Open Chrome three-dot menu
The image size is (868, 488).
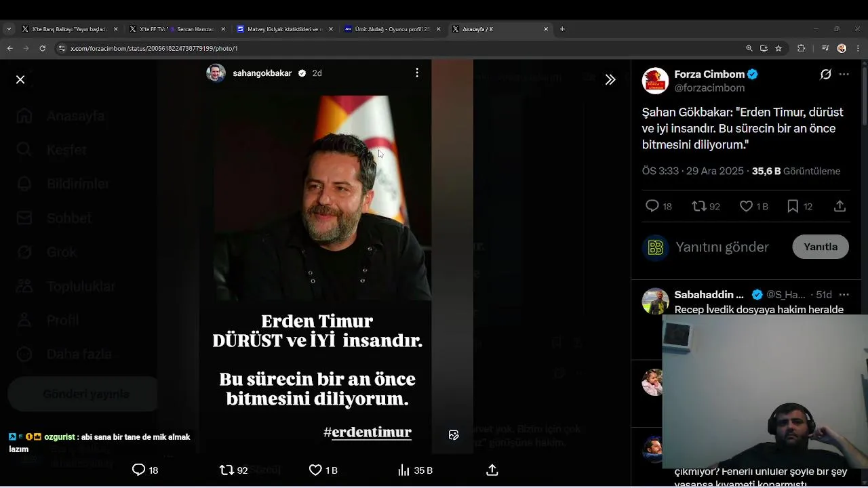[858, 48]
